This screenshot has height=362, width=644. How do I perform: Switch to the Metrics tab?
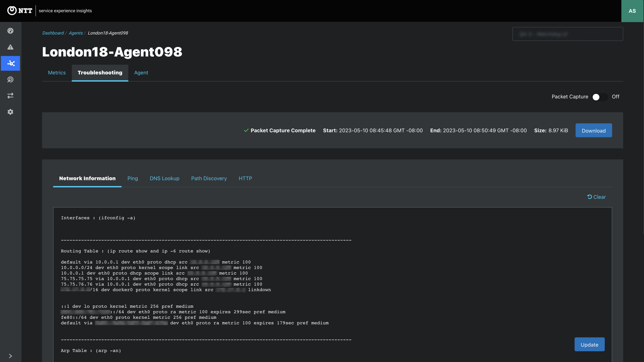point(57,73)
